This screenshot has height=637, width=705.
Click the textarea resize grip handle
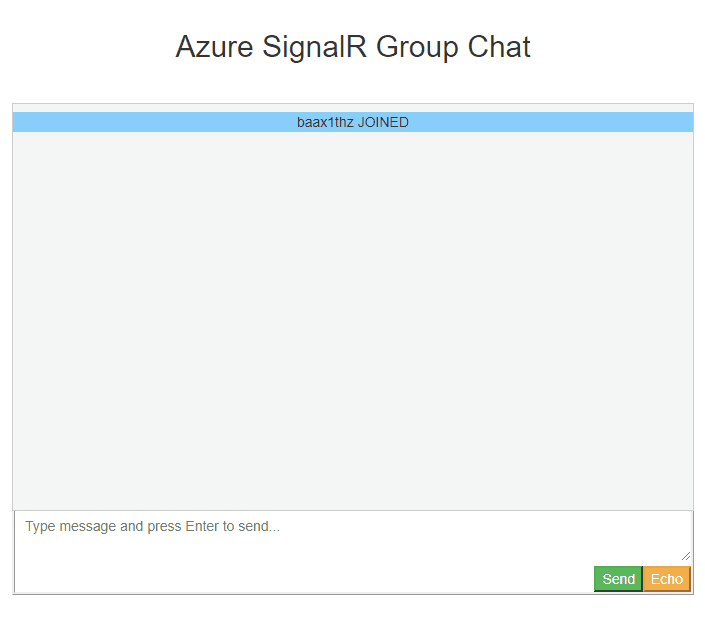click(686, 556)
